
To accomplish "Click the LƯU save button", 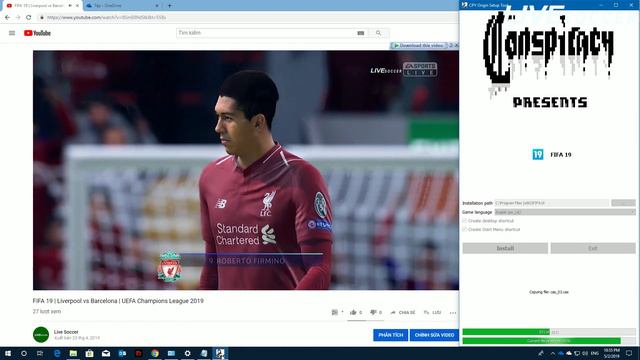I will [x=433, y=312].
